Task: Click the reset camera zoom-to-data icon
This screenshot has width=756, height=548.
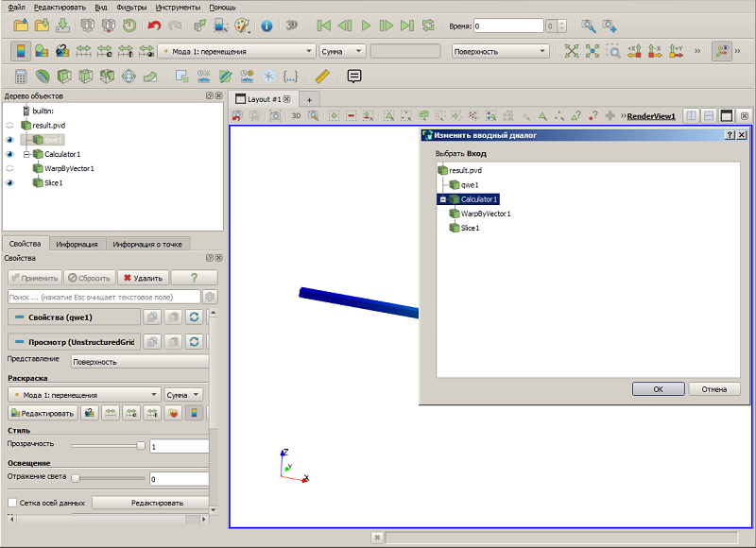Action: (x=572, y=51)
